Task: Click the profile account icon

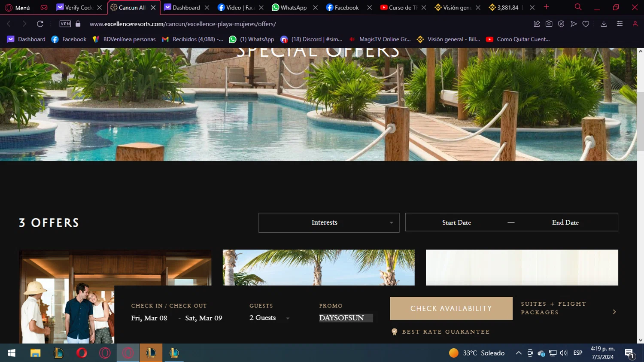Action: (x=635, y=24)
